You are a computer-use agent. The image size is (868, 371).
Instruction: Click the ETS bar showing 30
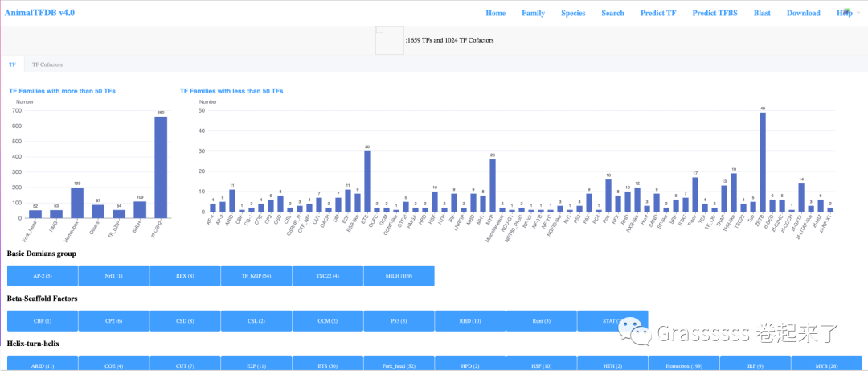pos(367,181)
